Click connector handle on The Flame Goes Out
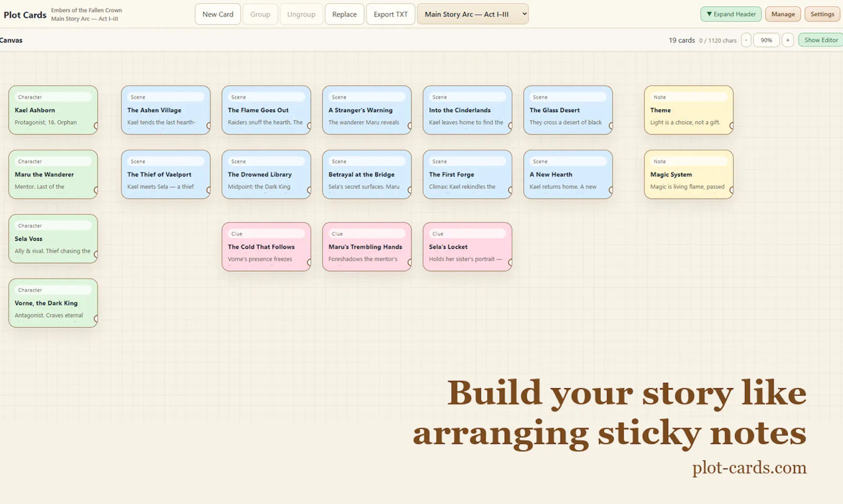This screenshot has height=504, width=843. click(x=310, y=126)
